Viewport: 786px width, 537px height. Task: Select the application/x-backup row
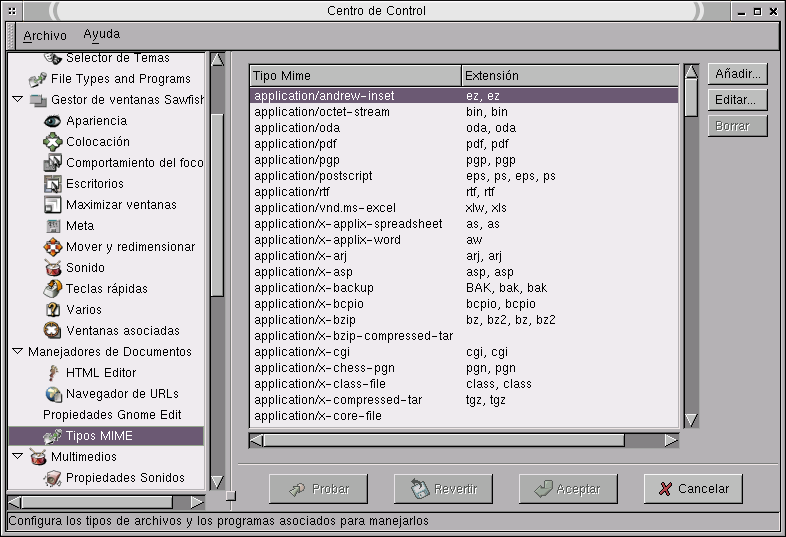pyautogui.click(x=464, y=288)
